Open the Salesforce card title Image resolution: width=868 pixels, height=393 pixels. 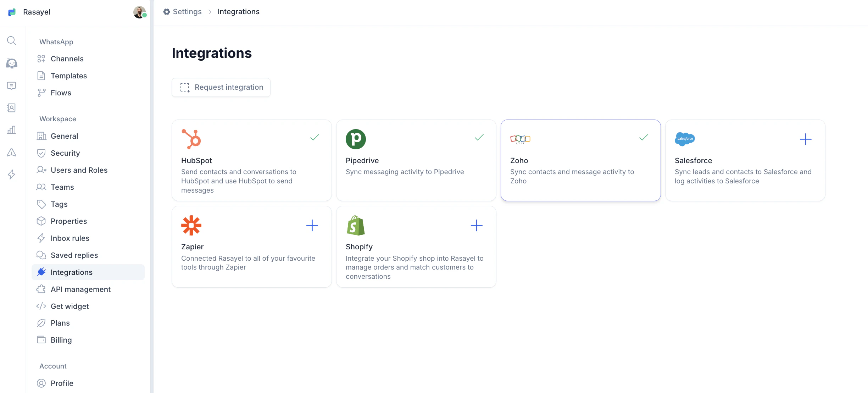click(x=693, y=161)
